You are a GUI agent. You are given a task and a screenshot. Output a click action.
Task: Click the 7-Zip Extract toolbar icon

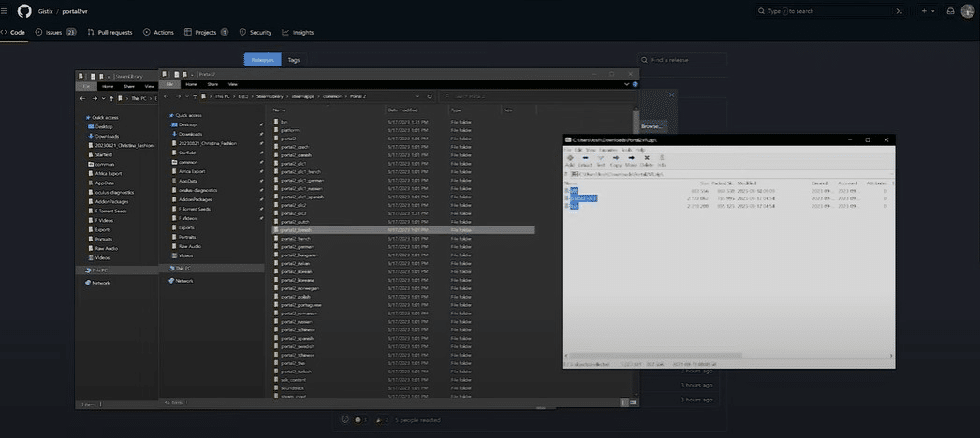pos(586,159)
